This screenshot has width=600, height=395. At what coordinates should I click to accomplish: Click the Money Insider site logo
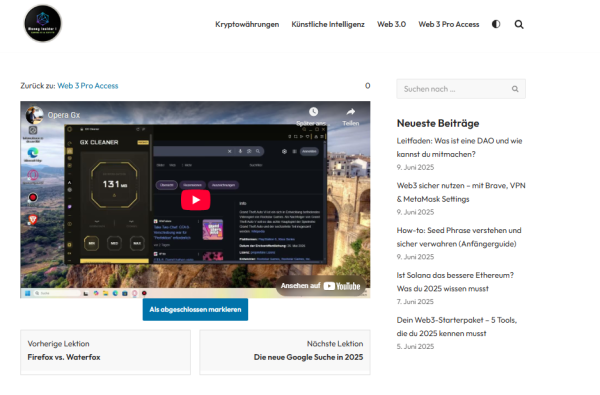click(42, 24)
